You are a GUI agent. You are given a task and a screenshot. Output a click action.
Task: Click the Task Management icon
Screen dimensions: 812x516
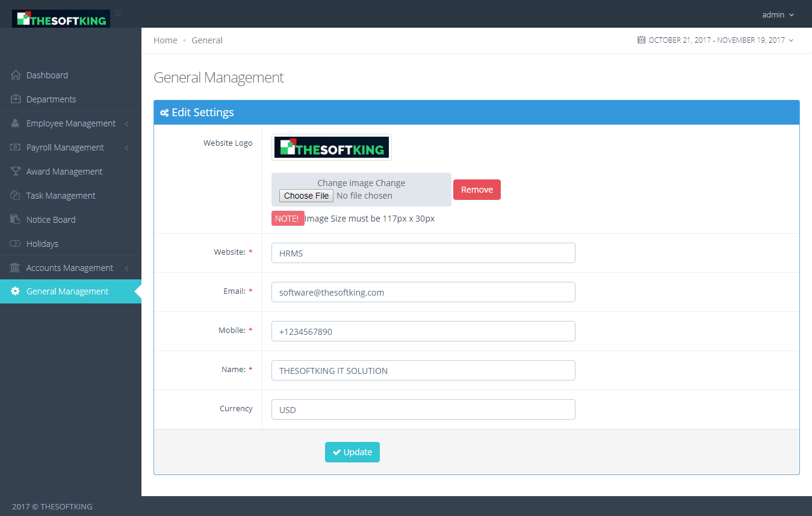pyautogui.click(x=14, y=195)
